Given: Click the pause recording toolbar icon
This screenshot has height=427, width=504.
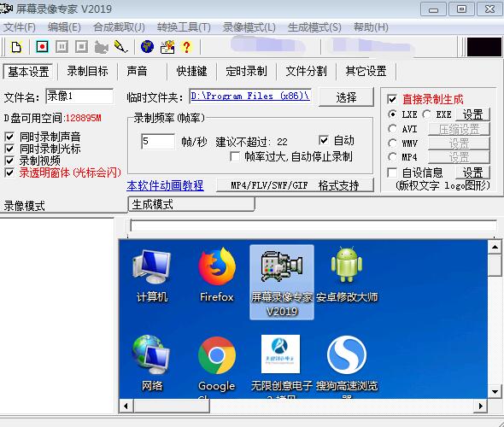Looking at the screenshot, I should pos(62,47).
